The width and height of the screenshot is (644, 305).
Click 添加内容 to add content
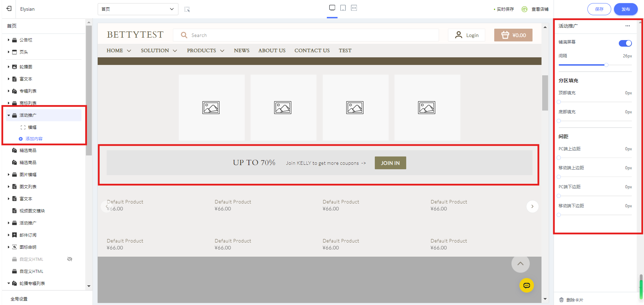point(34,139)
